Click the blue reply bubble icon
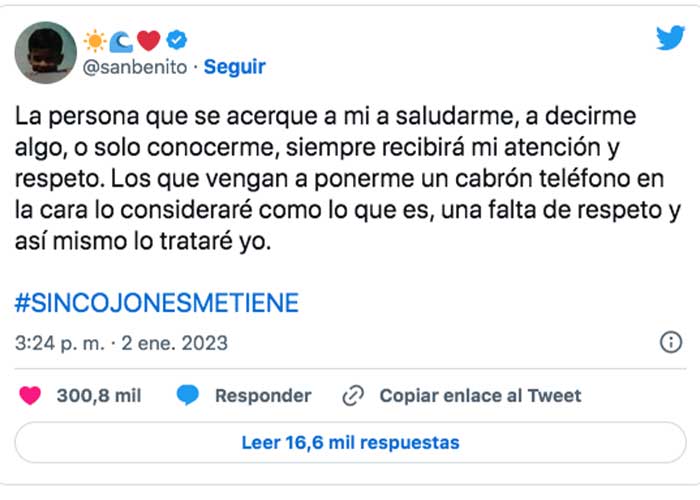Image resolution: width=700 pixels, height=500 pixels. click(x=188, y=396)
